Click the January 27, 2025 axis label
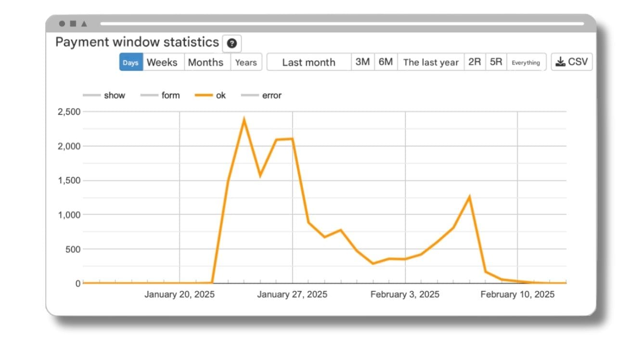The image size is (644, 338). 292,294
